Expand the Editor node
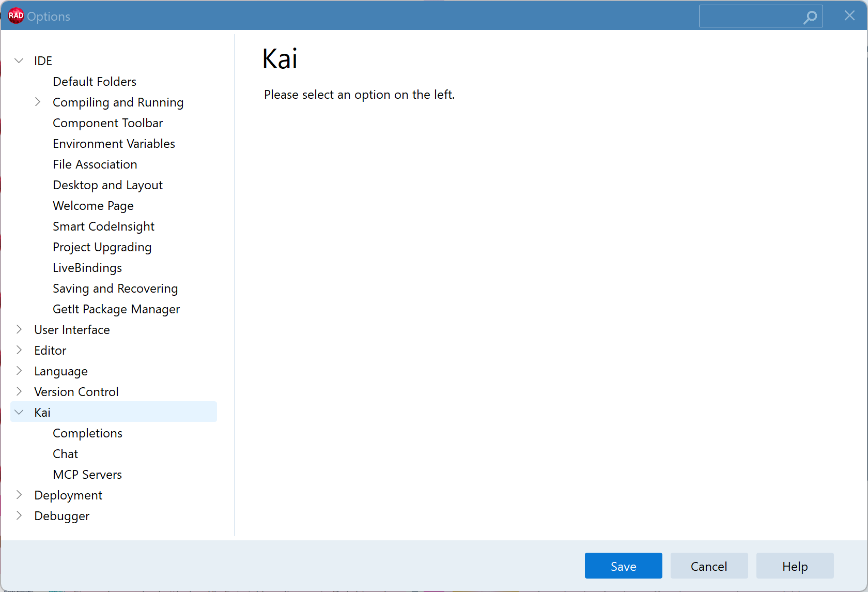The image size is (868, 592). click(x=19, y=350)
